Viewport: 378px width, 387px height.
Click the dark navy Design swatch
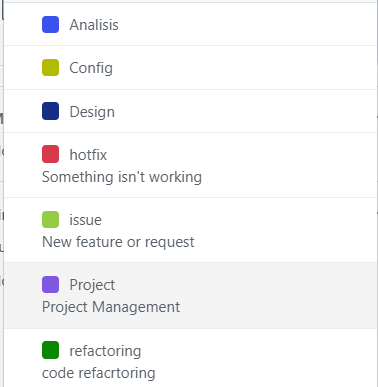[50, 111]
